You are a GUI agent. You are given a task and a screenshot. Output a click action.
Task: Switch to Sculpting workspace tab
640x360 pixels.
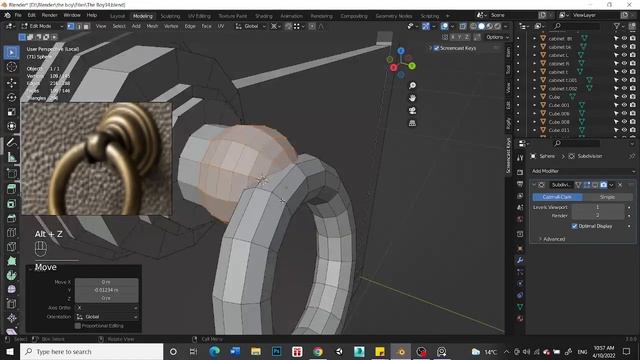(x=170, y=16)
